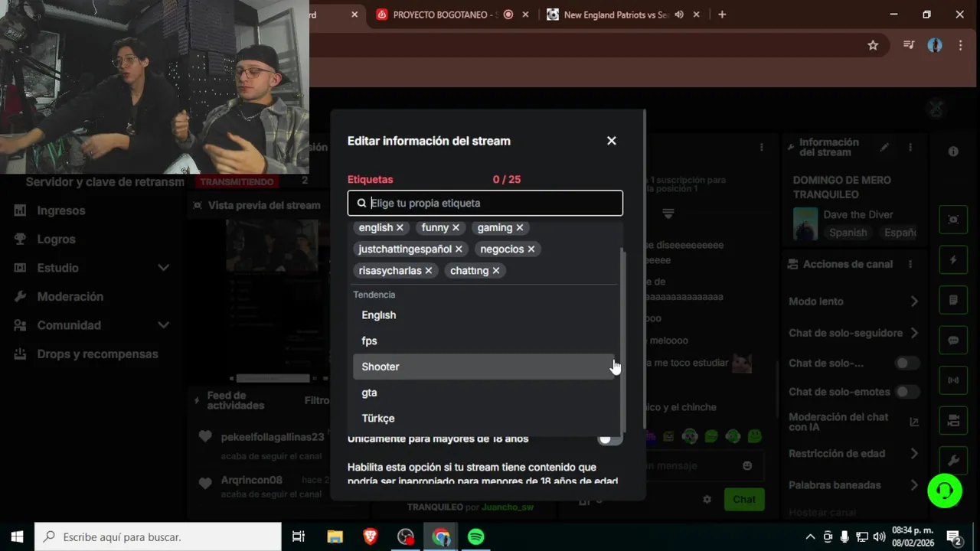980x551 pixels.
Task: Click the Windows search box
Action: [158, 537]
